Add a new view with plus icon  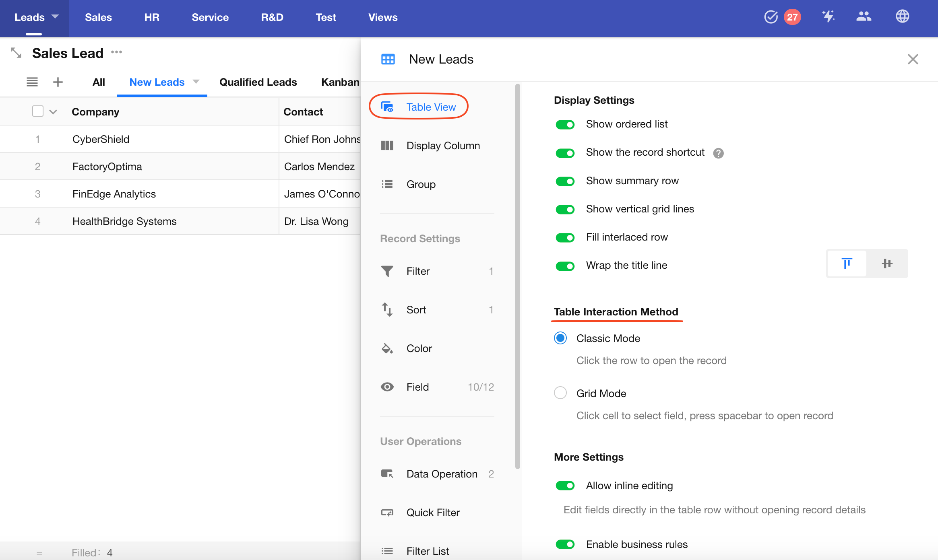58,82
